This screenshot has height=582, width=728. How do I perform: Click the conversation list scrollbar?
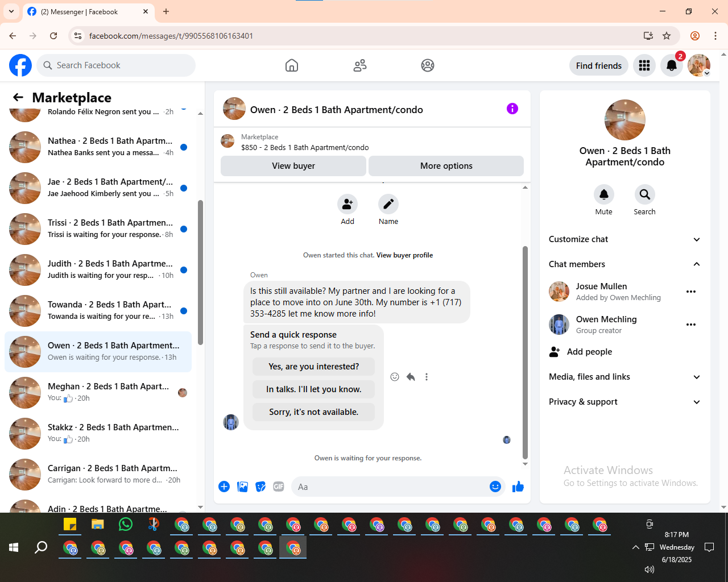[200, 273]
